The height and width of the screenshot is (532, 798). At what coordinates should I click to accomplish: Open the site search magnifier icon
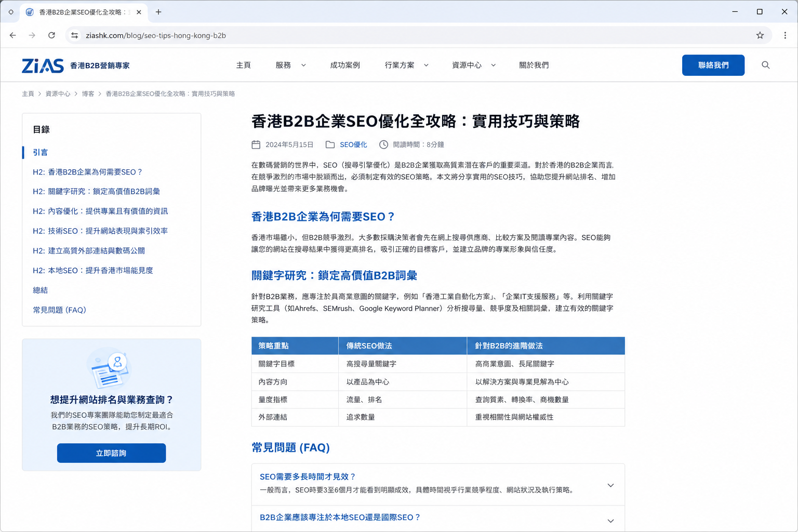point(765,65)
